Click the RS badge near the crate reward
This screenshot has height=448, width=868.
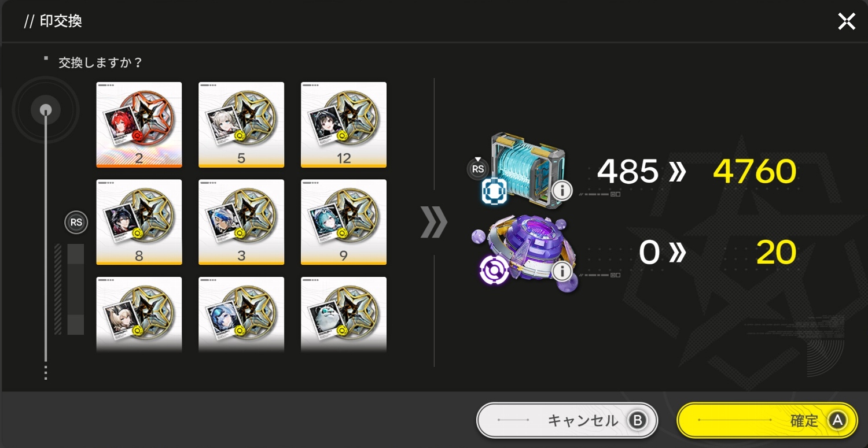pos(478,168)
